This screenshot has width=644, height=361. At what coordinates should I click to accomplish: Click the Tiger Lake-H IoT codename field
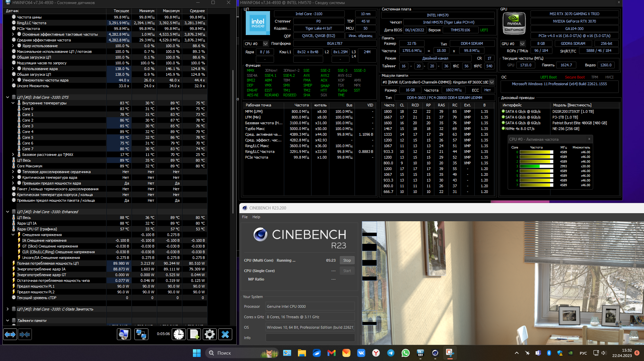[318, 28]
